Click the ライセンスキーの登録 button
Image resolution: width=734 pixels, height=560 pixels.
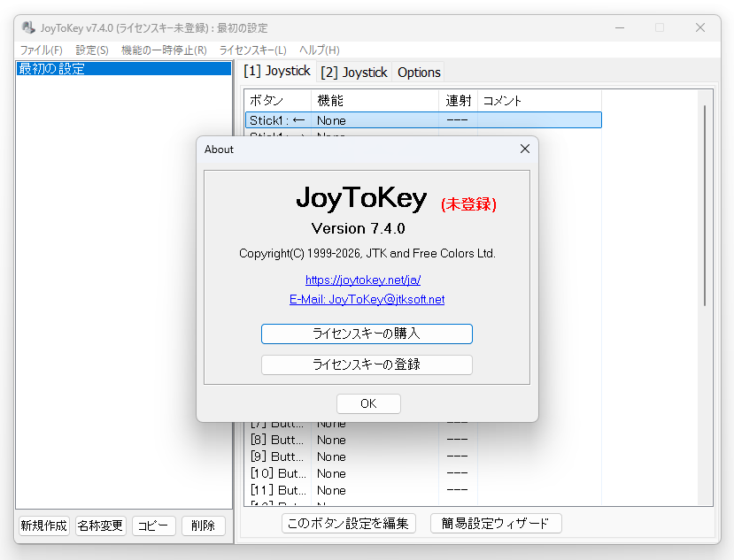tap(367, 364)
